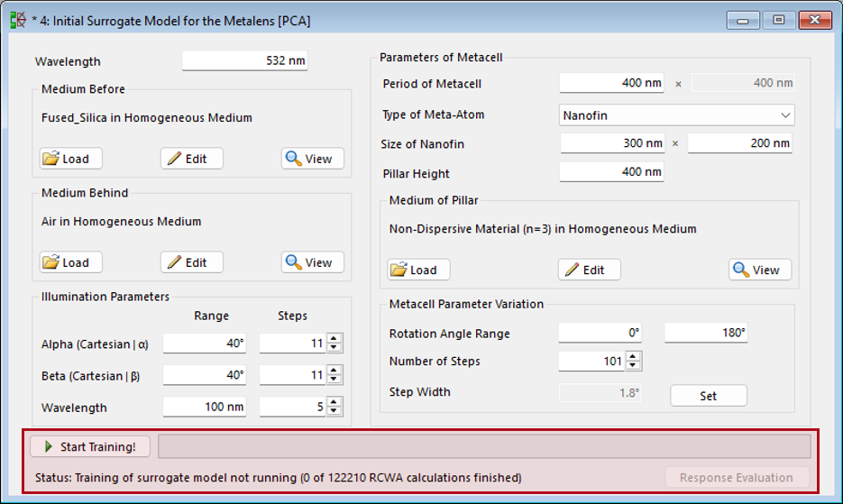Decrease Number of Steps value
Screen dimensions: 843x504
pos(633,366)
